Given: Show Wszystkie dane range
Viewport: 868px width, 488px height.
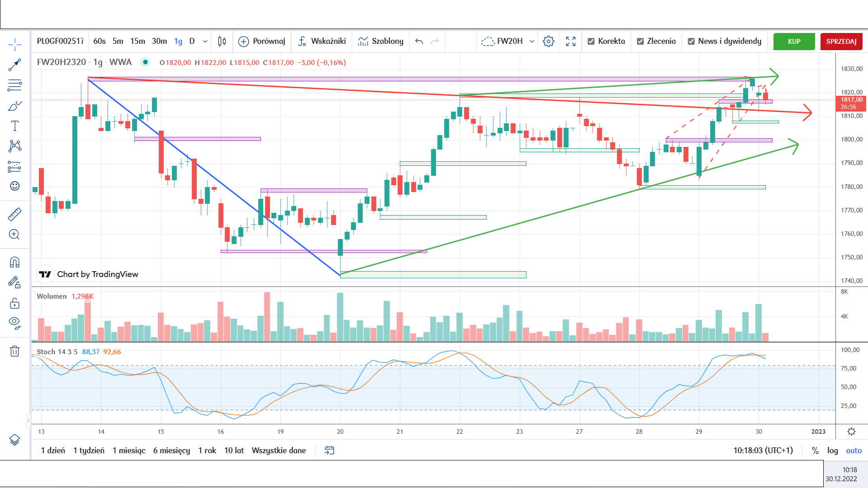Looking at the screenshot, I should point(279,450).
